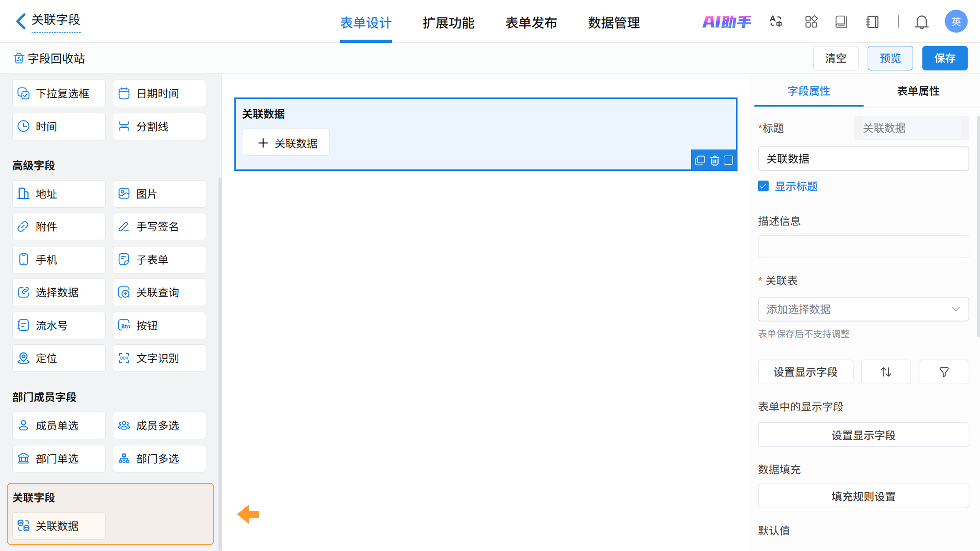Tick the checkbox on selected field toolbar
Screen dimensions: 980x551
pyautogui.click(x=728, y=160)
